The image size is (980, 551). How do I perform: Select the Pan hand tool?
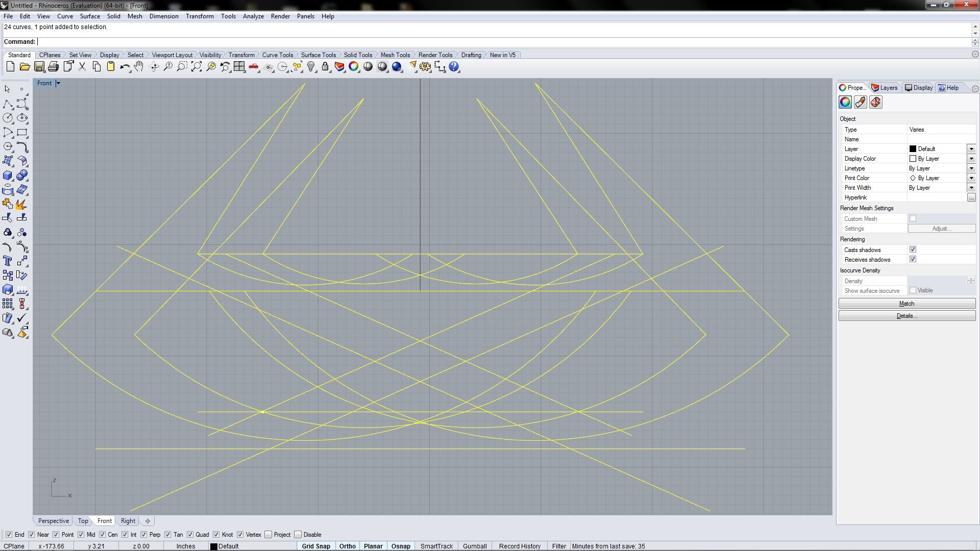pos(139,67)
